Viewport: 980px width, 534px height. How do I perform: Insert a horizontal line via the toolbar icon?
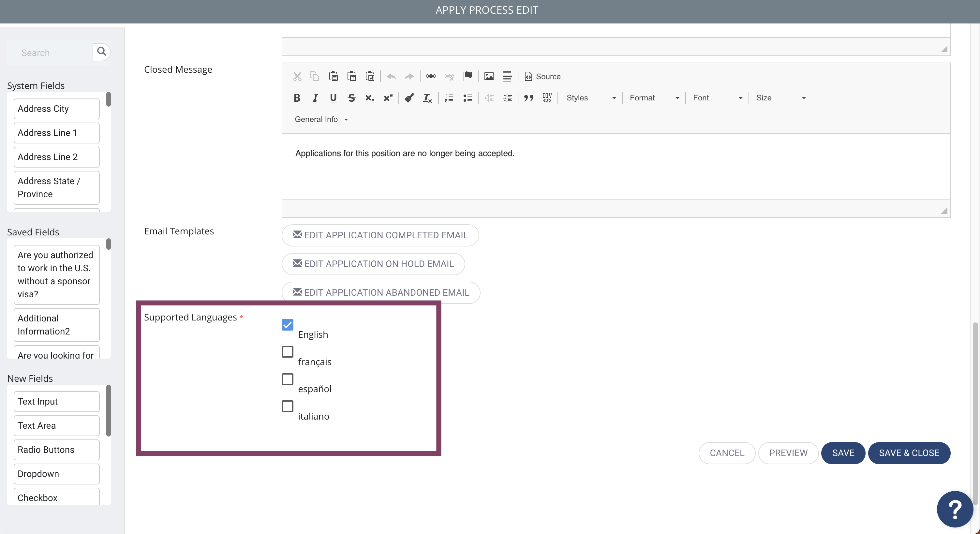pyautogui.click(x=507, y=76)
